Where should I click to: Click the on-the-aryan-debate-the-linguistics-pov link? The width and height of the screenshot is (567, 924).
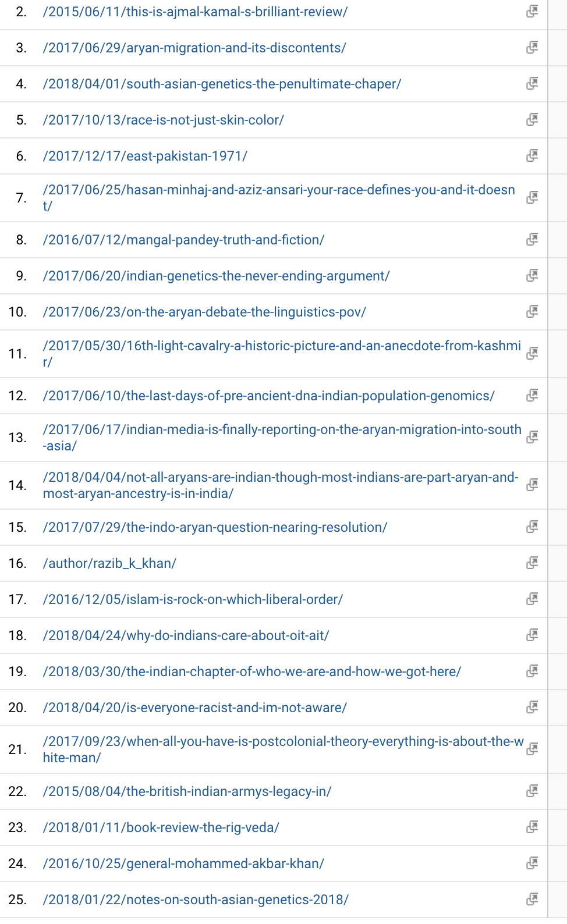coord(204,312)
